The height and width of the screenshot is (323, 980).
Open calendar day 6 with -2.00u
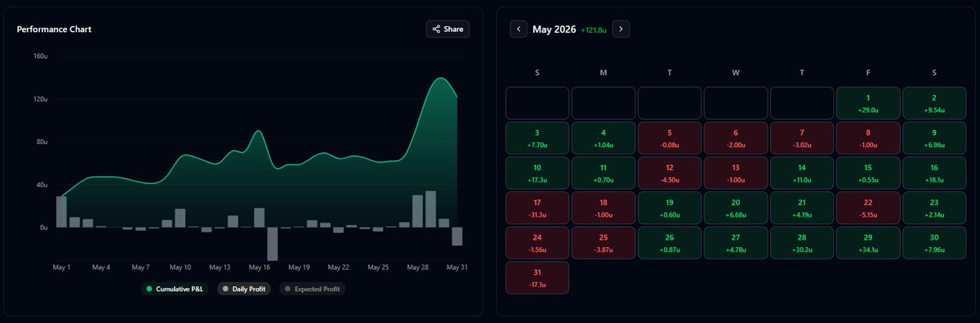(736, 138)
